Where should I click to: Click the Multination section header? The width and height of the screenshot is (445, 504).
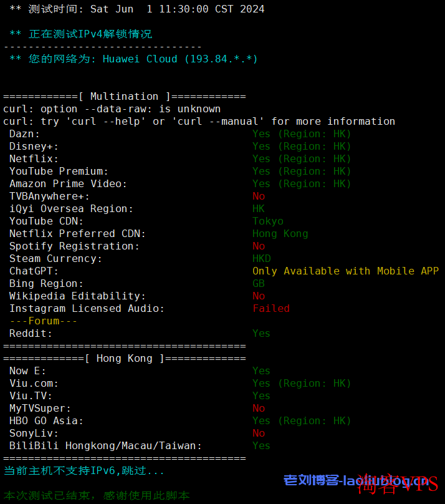124,96
